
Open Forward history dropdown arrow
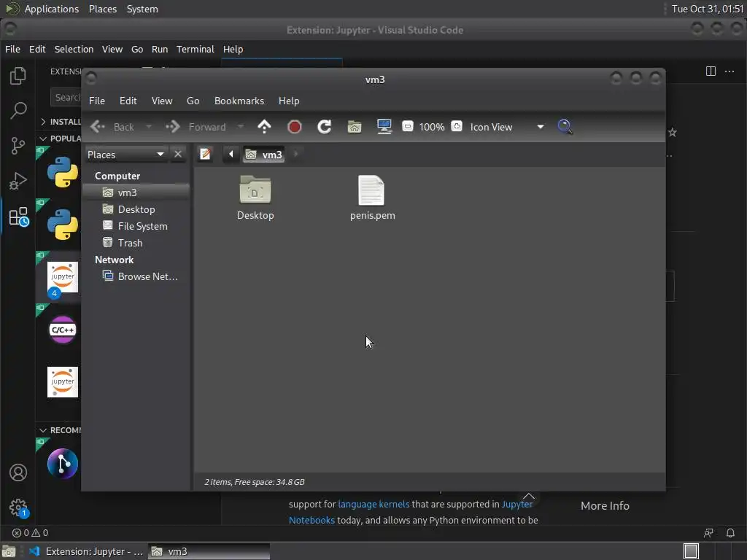tap(241, 127)
